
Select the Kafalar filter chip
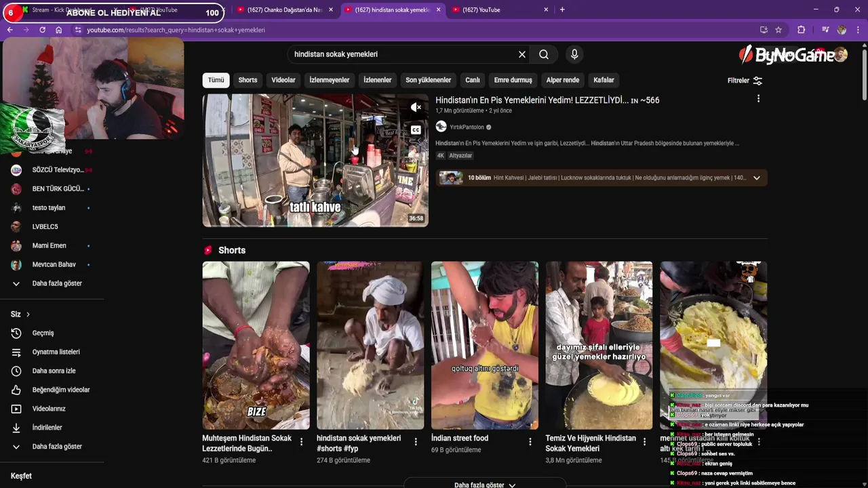click(604, 80)
